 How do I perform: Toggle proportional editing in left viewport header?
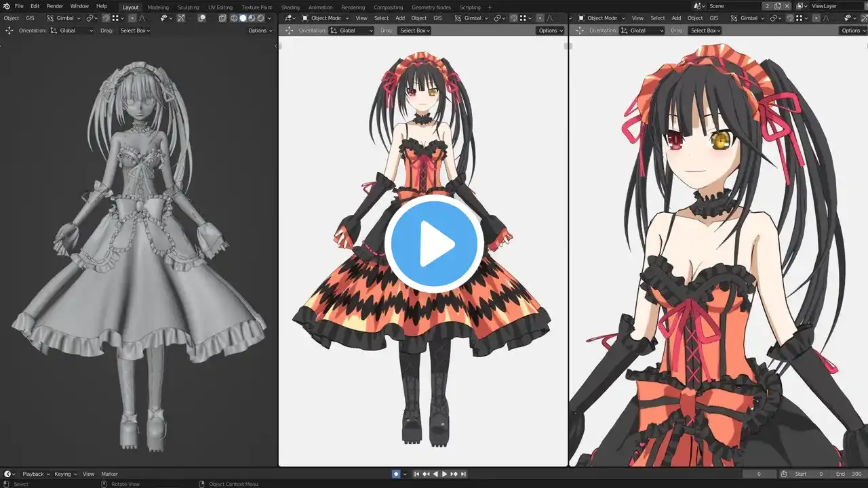[132, 18]
